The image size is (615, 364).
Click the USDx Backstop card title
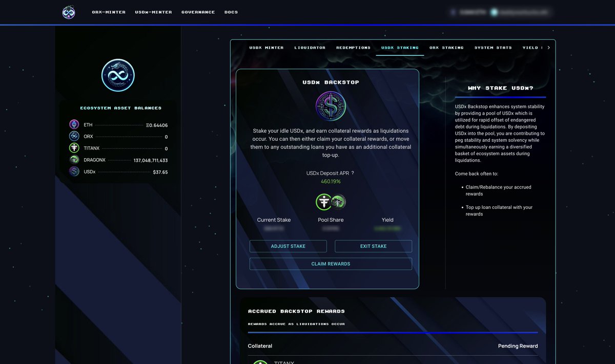pyautogui.click(x=331, y=82)
